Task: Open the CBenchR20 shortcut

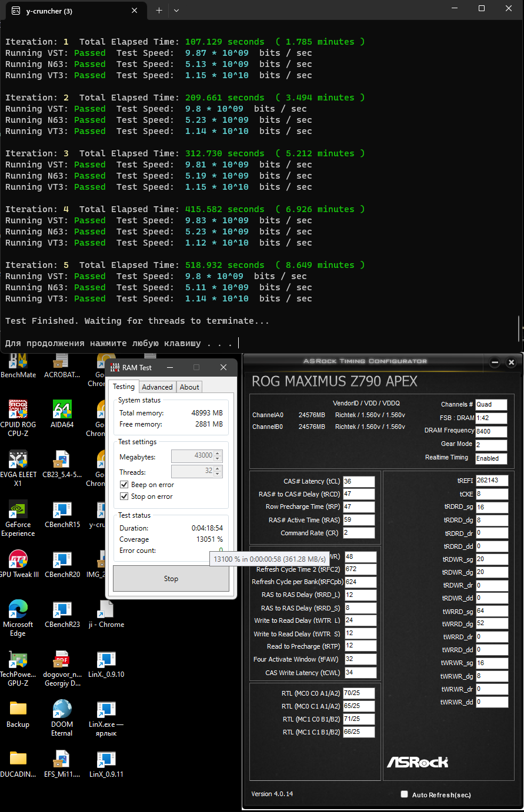Action: pos(62,564)
